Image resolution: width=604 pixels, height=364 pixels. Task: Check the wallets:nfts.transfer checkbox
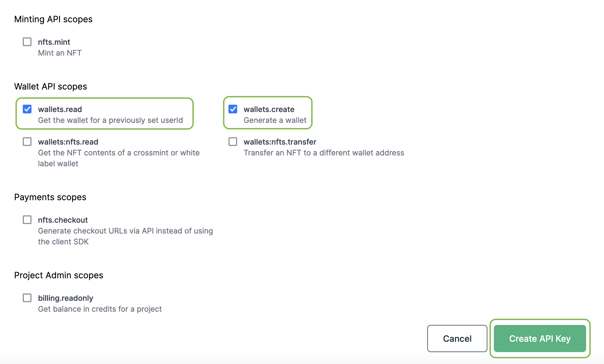(233, 142)
